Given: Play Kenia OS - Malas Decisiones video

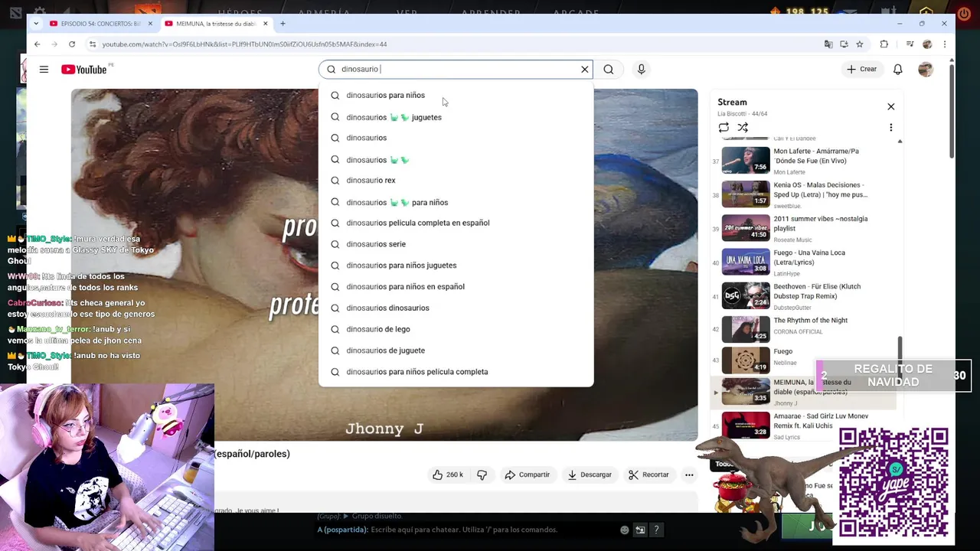Looking at the screenshot, I should (x=802, y=194).
